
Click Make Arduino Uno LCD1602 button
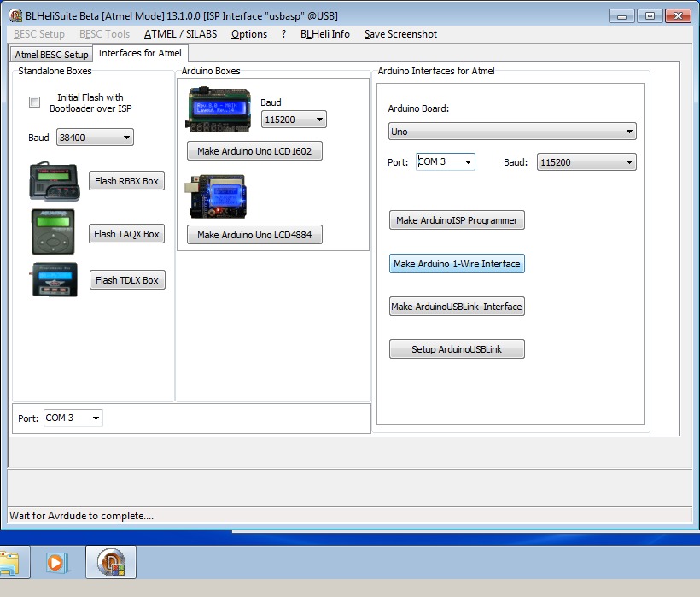[x=254, y=151]
